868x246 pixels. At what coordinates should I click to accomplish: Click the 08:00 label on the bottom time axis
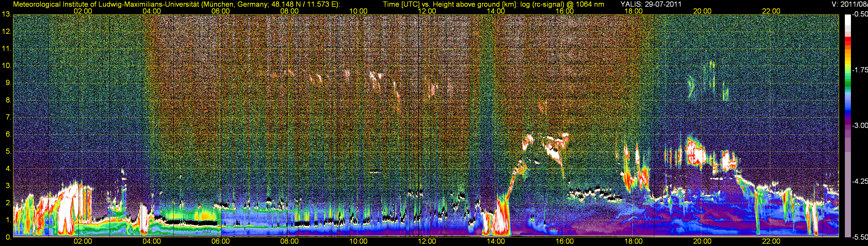click(x=289, y=241)
